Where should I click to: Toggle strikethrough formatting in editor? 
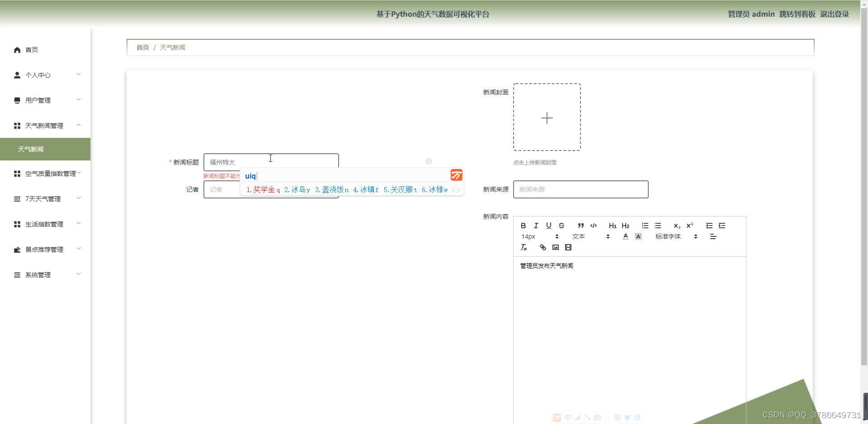coord(561,226)
